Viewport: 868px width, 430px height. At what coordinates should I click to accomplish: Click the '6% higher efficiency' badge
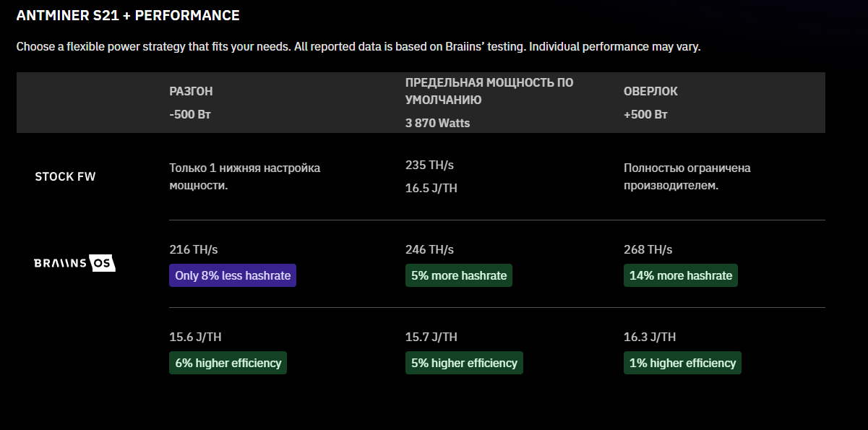[228, 363]
